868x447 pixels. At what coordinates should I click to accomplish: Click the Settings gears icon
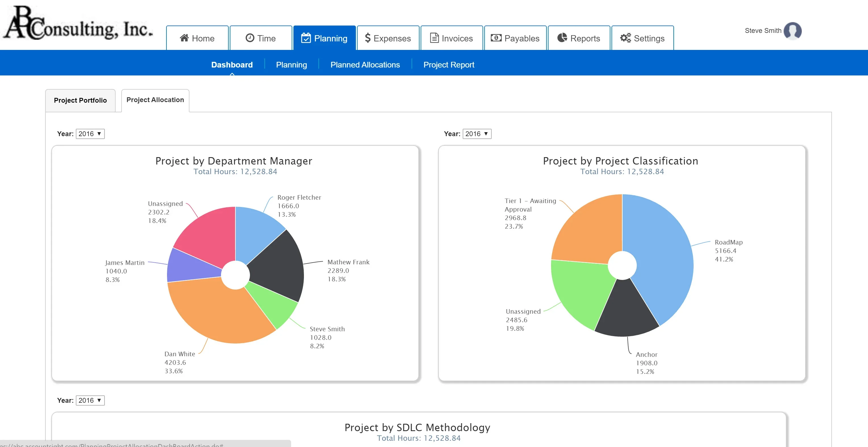[625, 38]
